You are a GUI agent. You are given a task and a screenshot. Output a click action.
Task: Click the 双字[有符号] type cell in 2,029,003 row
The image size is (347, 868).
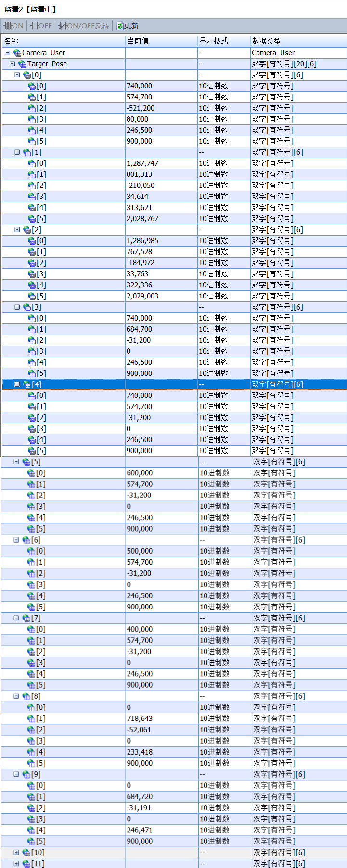[298, 296]
